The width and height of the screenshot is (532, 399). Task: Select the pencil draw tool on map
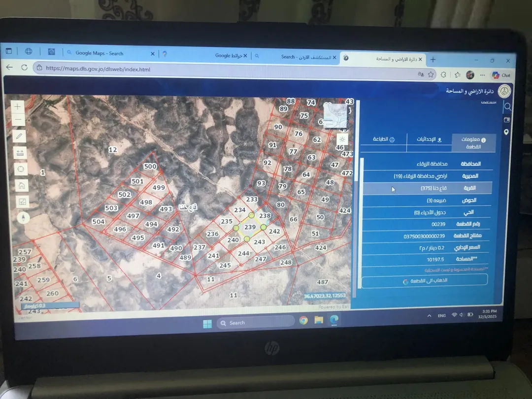click(19, 136)
